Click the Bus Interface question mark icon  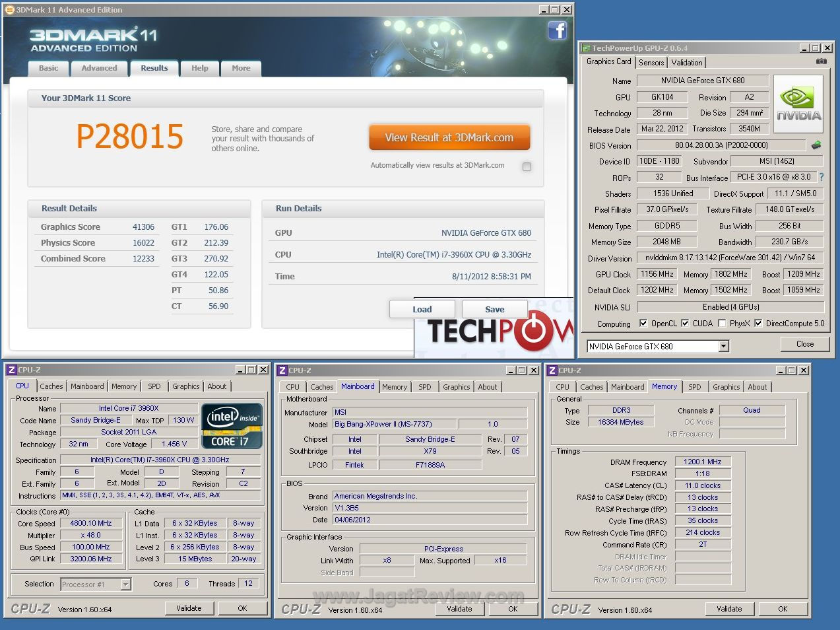pyautogui.click(x=822, y=177)
